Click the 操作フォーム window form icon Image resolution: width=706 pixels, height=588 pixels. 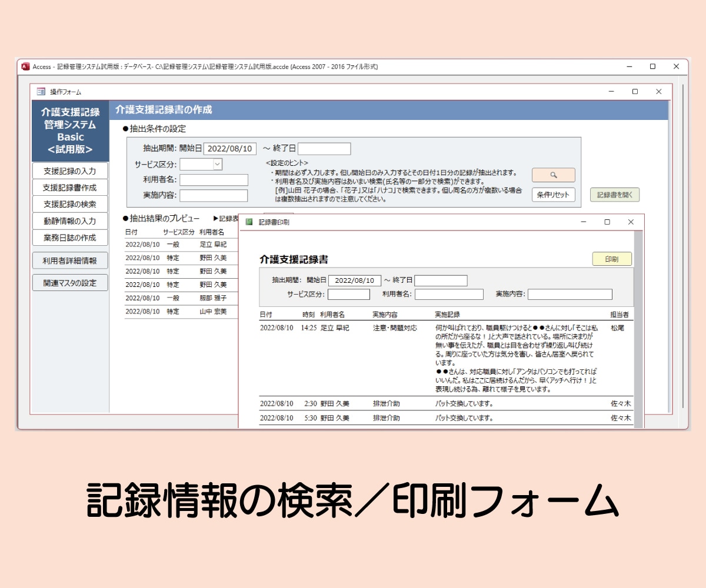click(41, 92)
